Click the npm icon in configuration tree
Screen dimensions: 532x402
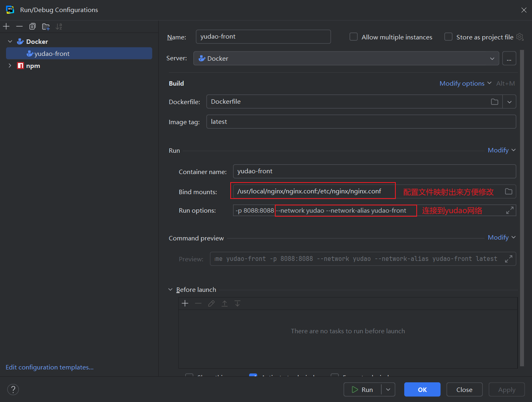click(x=20, y=66)
